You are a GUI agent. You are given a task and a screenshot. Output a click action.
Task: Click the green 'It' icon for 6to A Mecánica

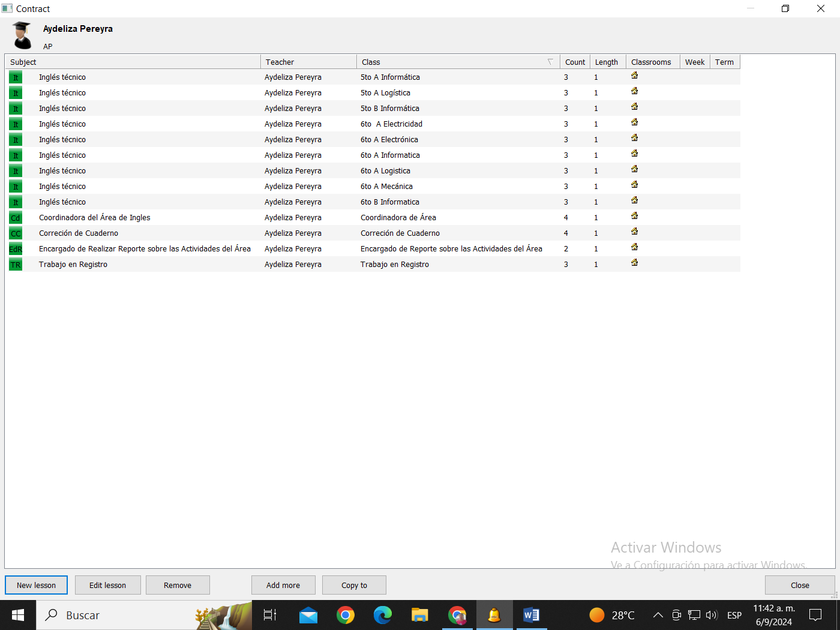[16, 187]
